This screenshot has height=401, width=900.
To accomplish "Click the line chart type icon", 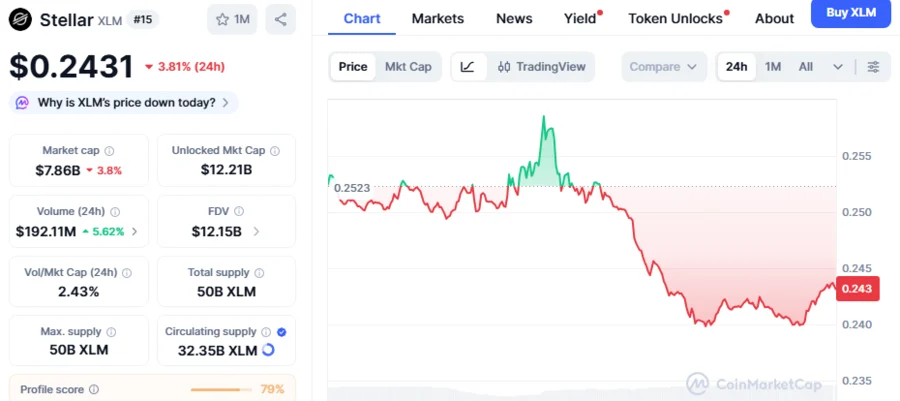I will coord(467,67).
